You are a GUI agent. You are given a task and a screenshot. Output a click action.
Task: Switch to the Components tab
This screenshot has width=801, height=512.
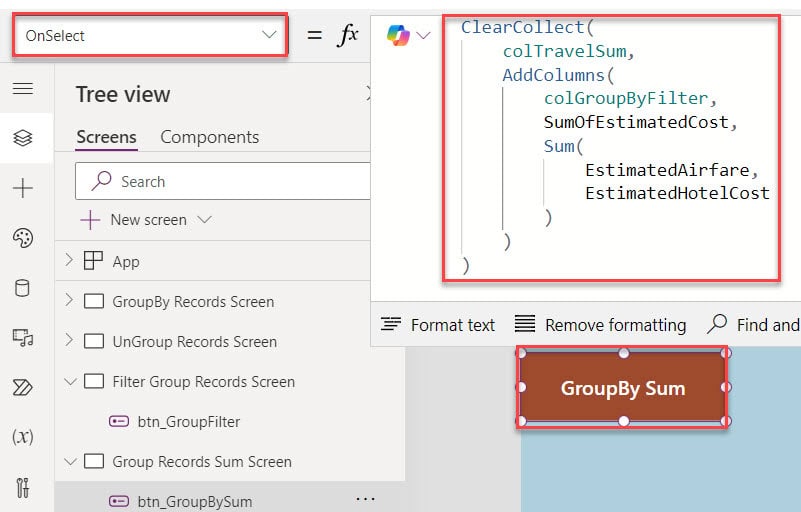point(209,137)
